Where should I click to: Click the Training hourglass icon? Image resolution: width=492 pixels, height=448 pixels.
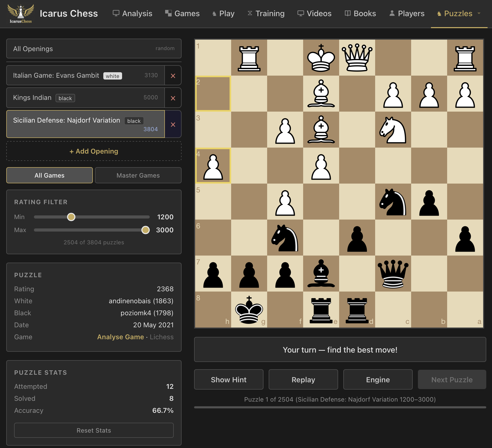[x=250, y=13]
